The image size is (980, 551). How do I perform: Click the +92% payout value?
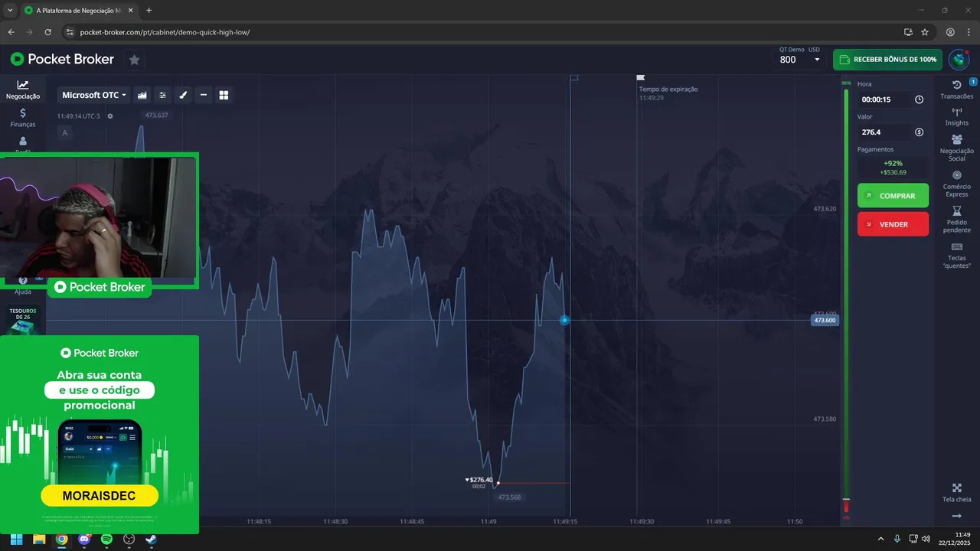[893, 163]
